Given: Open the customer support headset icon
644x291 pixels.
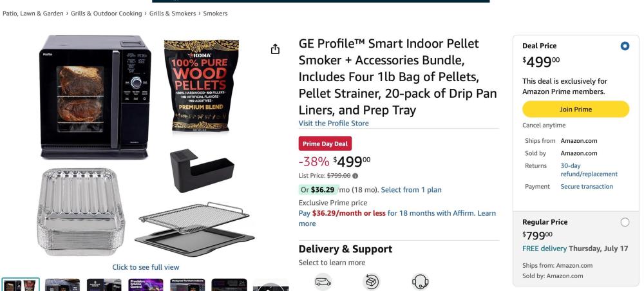Looking at the screenshot, I should tap(420, 281).
